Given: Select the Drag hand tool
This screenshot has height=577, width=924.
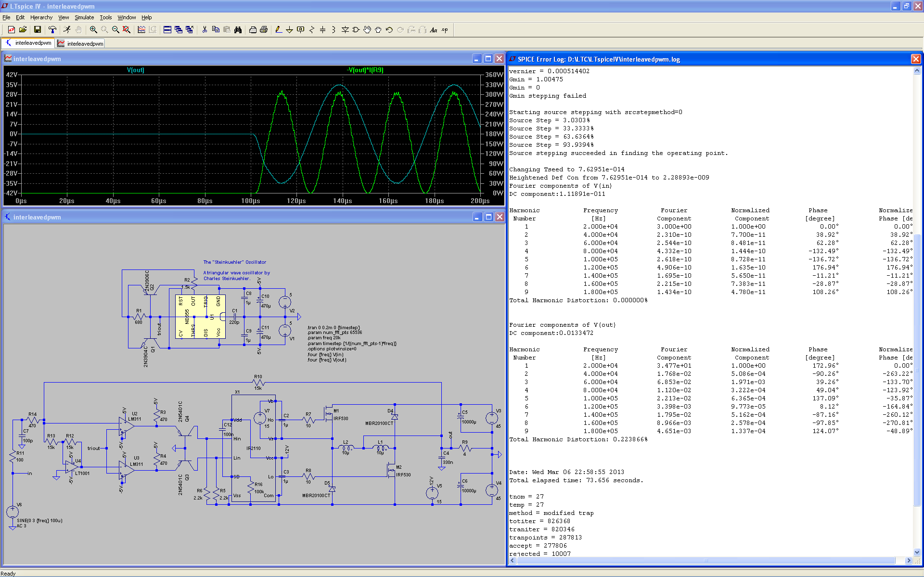Looking at the screenshot, I should (x=378, y=30).
